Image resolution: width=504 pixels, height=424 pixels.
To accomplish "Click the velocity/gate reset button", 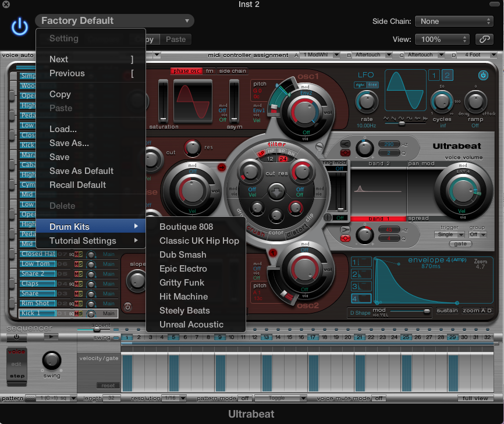I will point(108,386).
